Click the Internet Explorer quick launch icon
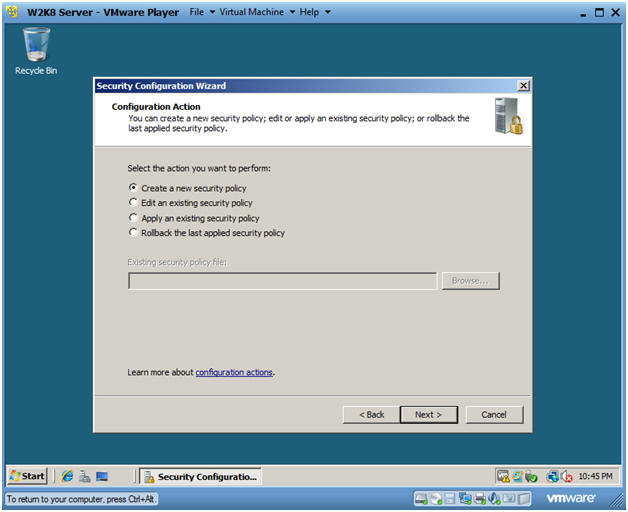 tap(67, 476)
